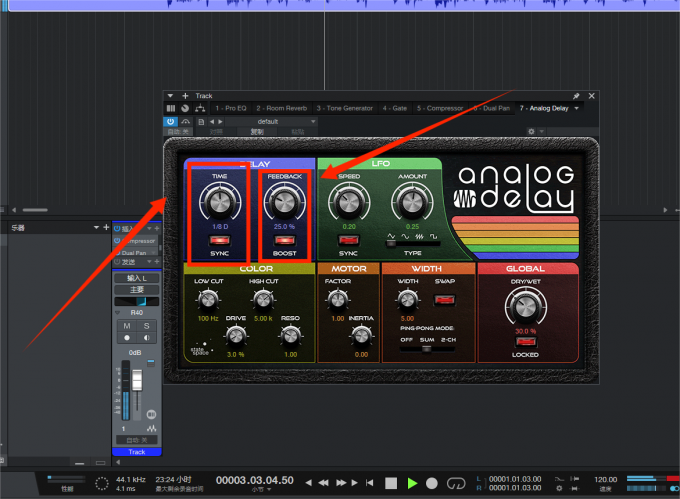The height and width of the screenshot is (499, 680).
Task: Click the rewind transport button
Action: click(x=324, y=483)
